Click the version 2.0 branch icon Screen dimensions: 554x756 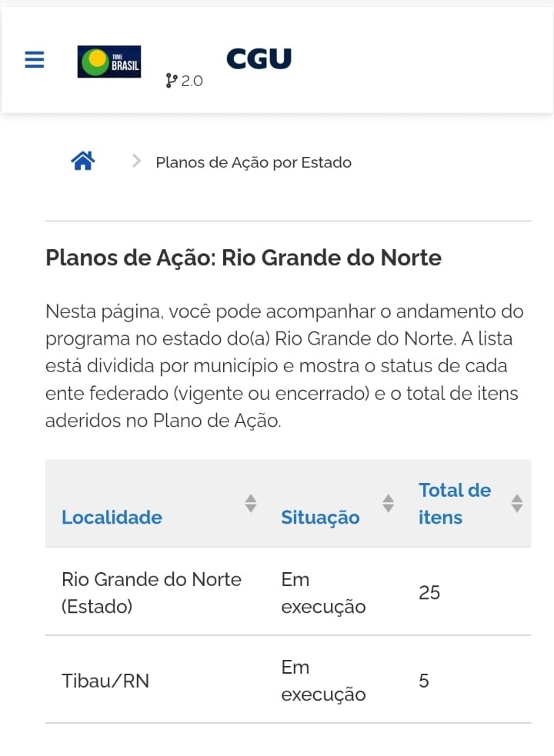click(x=172, y=80)
